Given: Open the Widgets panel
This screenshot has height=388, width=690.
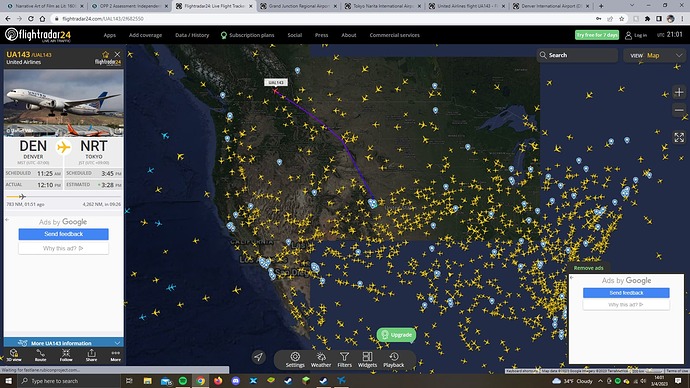Looking at the screenshot, I should click(x=367, y=359).
